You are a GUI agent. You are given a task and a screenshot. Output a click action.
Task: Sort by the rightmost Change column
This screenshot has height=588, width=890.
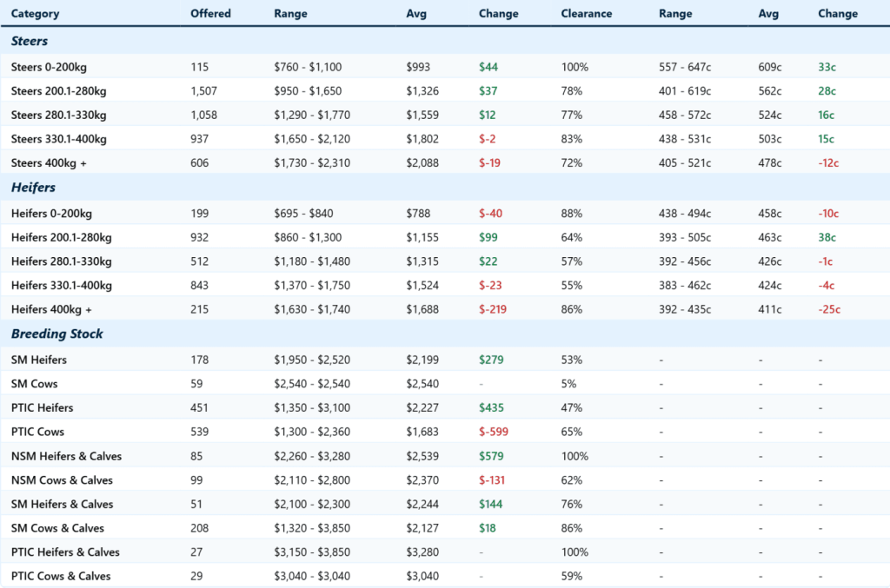[837, 14]
